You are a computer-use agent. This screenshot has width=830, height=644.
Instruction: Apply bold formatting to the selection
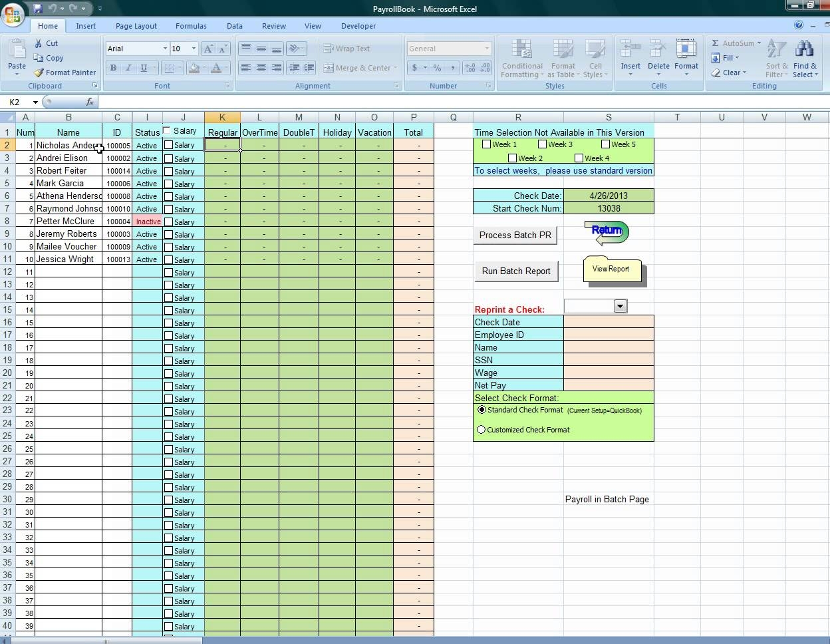coord(113,69)
